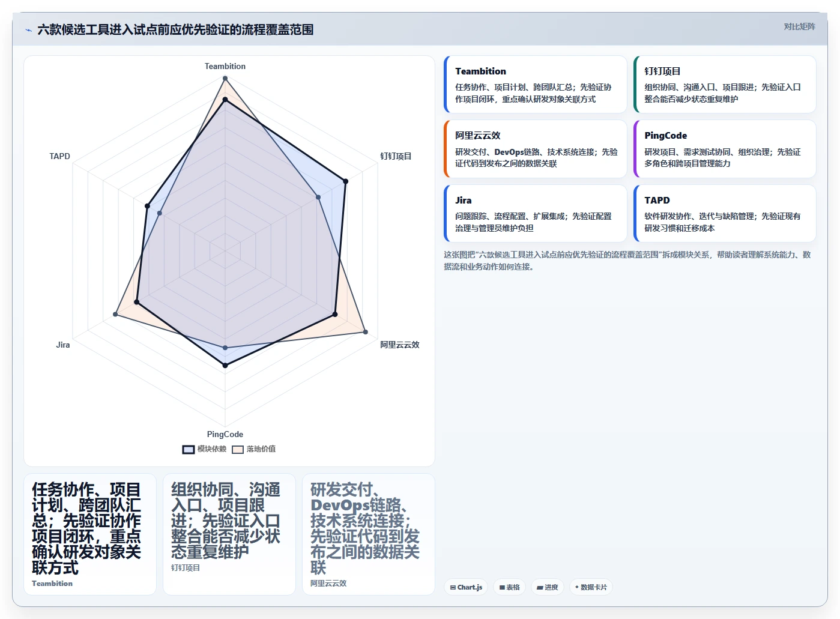Click the 模块依赖 data point on 钉钉项目 axis
Viewport: 840px width, 619px height.
(x=346, y=181)
